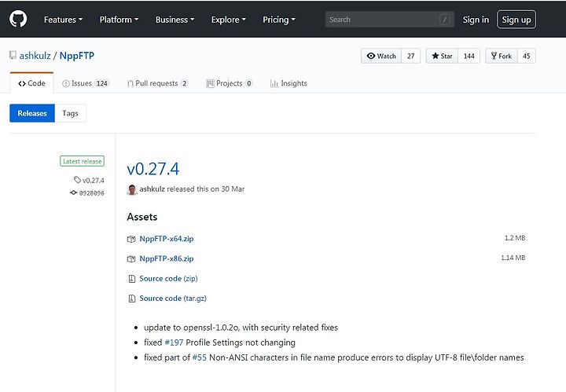
Task: Click the commit icon beside 0928096
Action: (73, 192)
